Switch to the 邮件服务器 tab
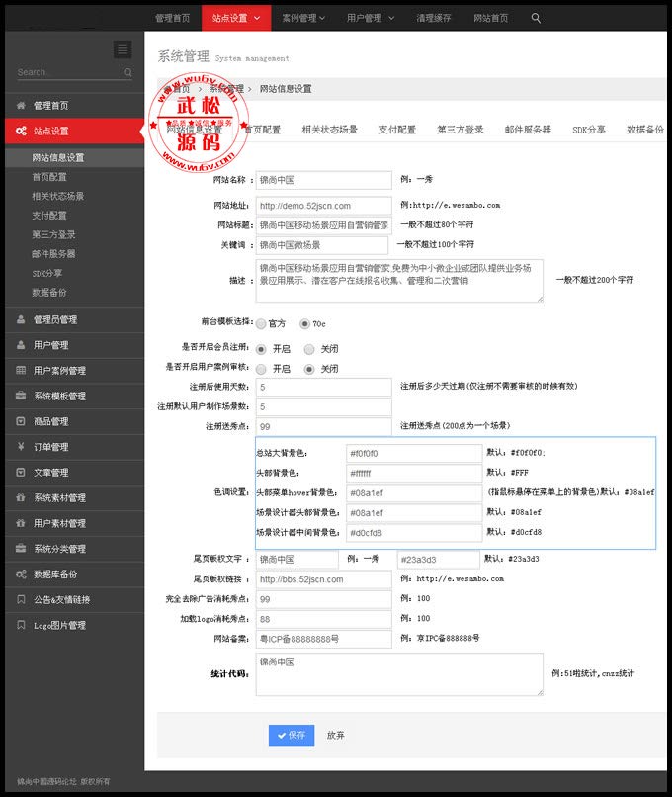Viewport: 672px width, 797px height. (x=528, y=130)
